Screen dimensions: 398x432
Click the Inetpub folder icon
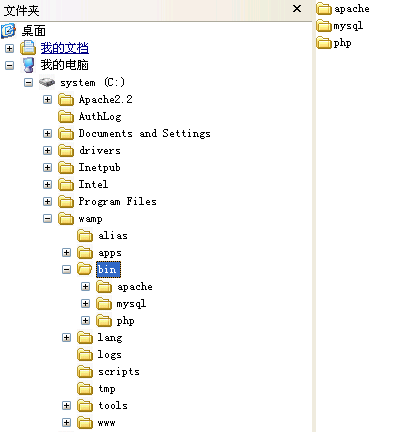(x=66, y=167)
